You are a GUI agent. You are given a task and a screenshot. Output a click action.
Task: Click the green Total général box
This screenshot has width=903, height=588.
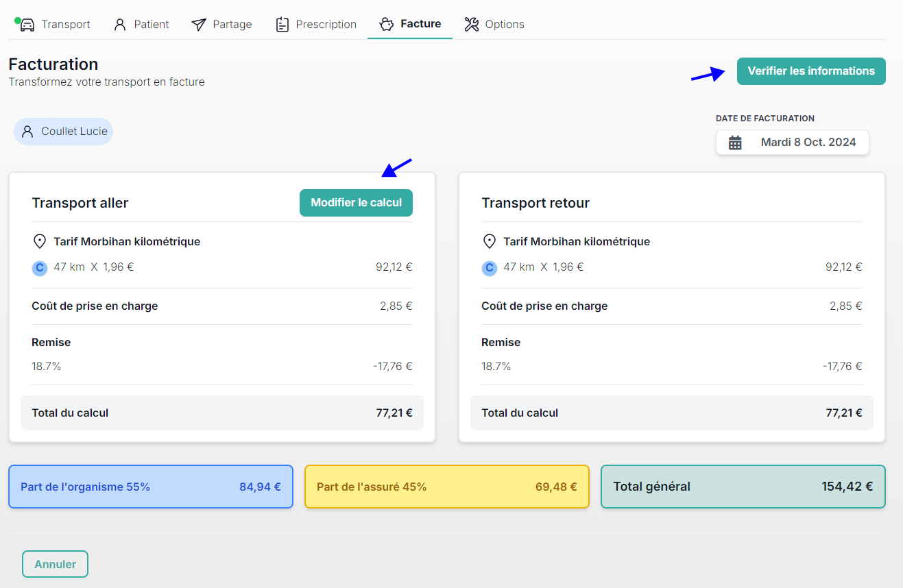coord(743,487)
